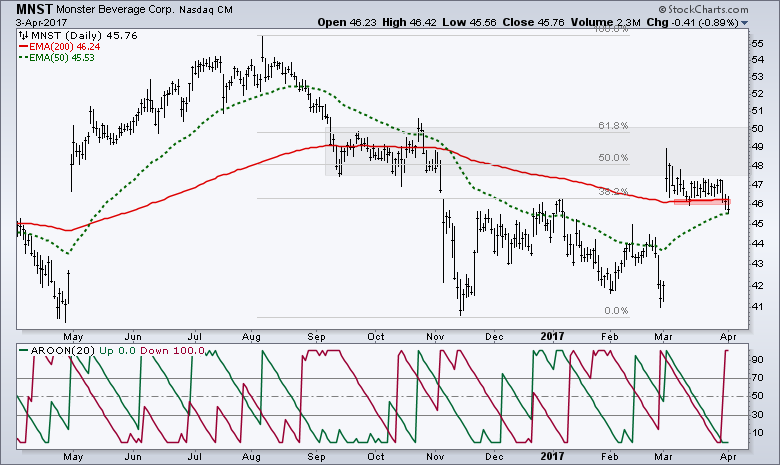
Task: Click the Mar label on price chart axis
Action: 663,337
